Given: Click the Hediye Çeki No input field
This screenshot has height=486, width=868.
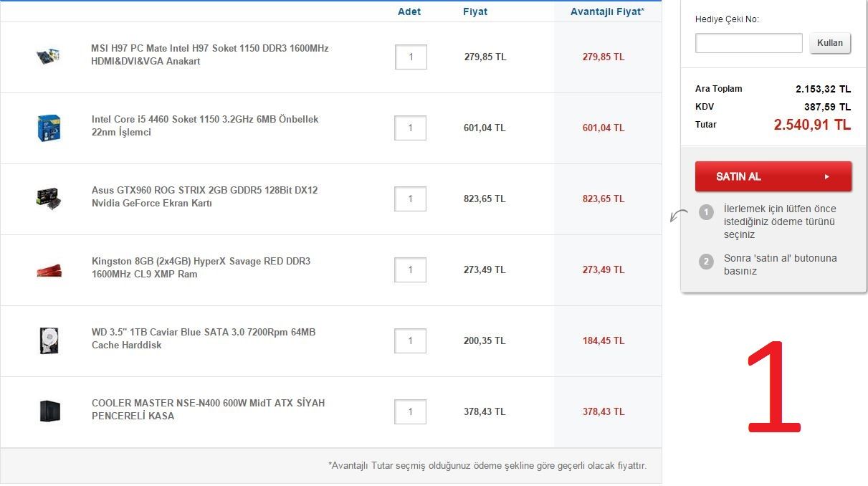Looking at the screenshot, I should (748, 43).
